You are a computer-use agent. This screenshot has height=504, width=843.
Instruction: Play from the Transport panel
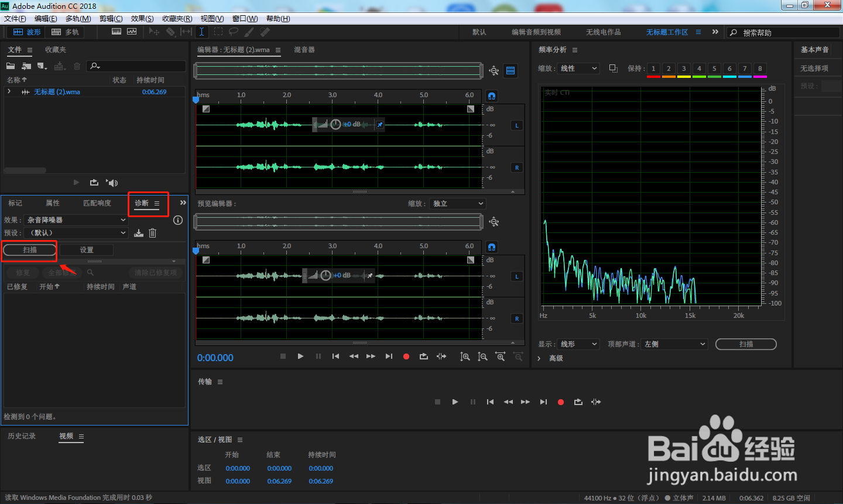pyautogui.click(x=455, y=402)
